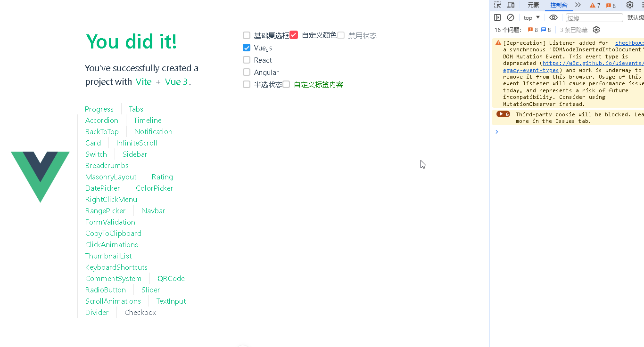The image size is (644, 347).
Task: Click the Vue 3 link in the heading
Action: point(176,81)
